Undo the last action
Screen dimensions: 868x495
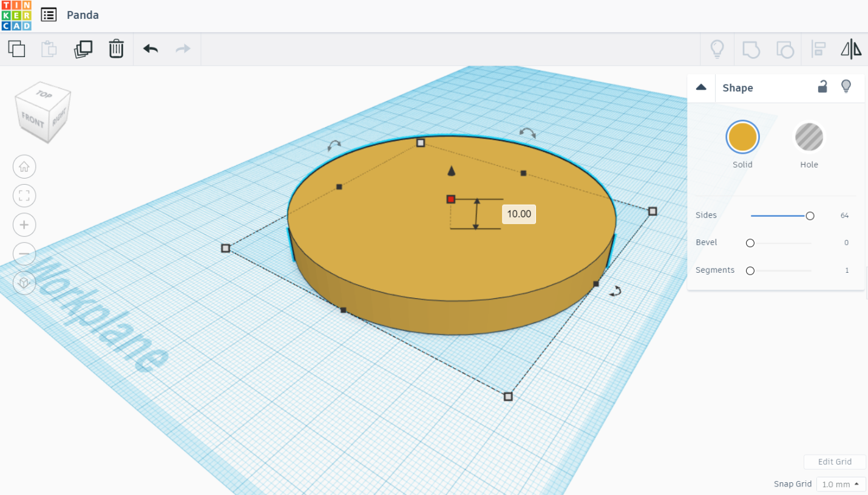coord(151,49)
